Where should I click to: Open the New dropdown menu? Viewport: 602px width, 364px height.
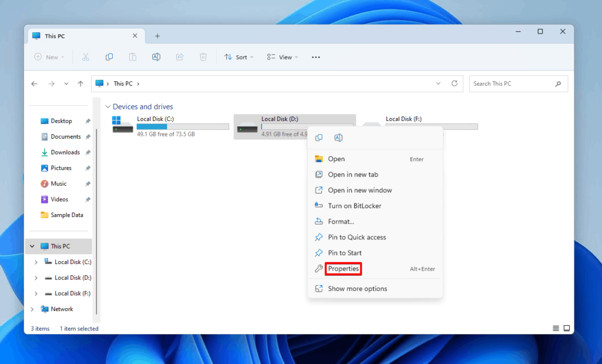[x=49, y=57]
